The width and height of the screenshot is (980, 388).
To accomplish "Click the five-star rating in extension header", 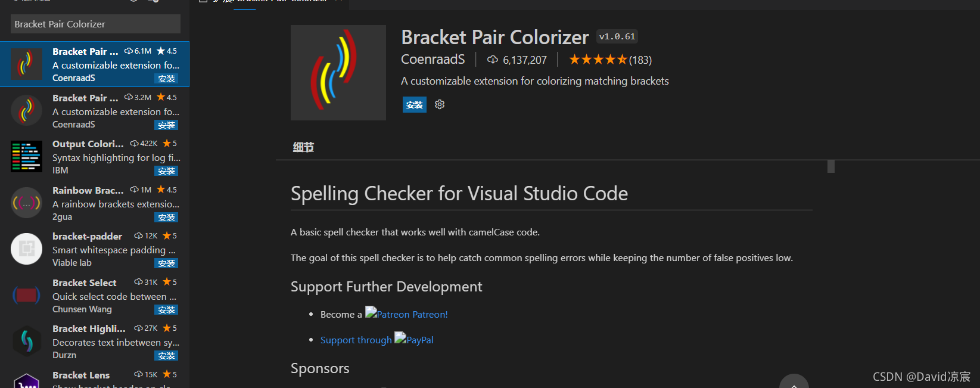I will (x=598, y=60).
